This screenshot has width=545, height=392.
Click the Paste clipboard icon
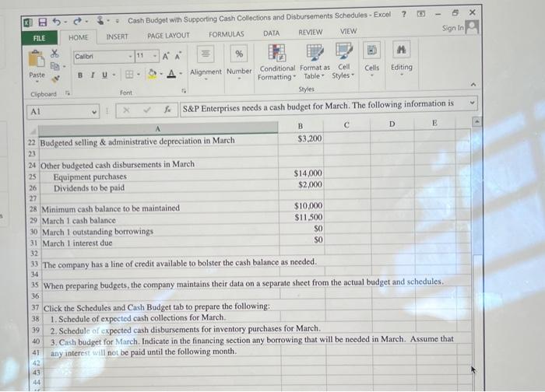point(37,59)
